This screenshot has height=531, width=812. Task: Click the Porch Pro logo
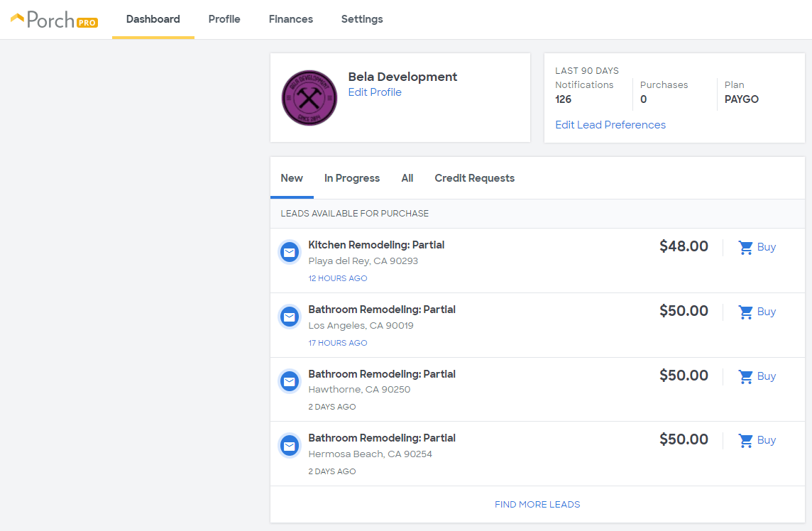55,20
